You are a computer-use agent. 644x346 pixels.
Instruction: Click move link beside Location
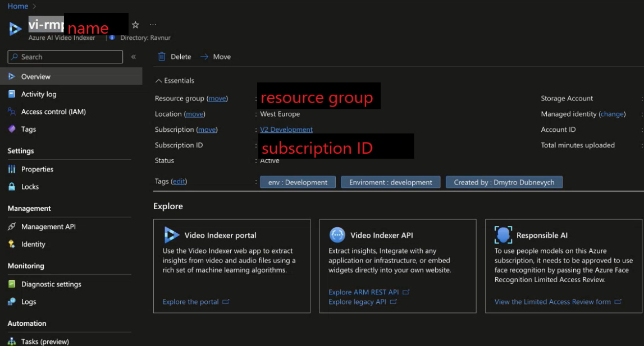point(194,114)
